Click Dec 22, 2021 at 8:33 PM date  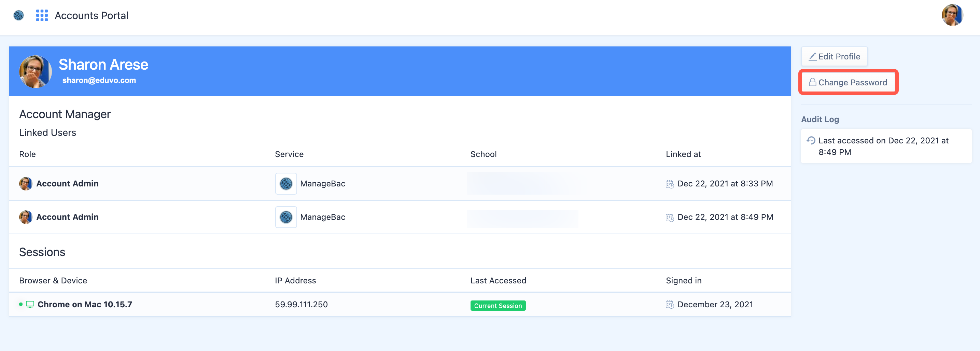coord(725,184)
